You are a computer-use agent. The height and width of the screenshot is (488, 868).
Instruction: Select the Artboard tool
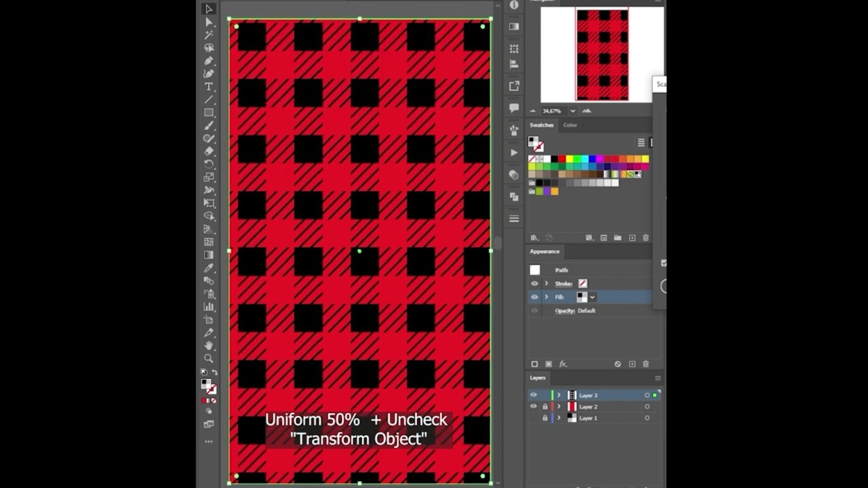(209, 319)
